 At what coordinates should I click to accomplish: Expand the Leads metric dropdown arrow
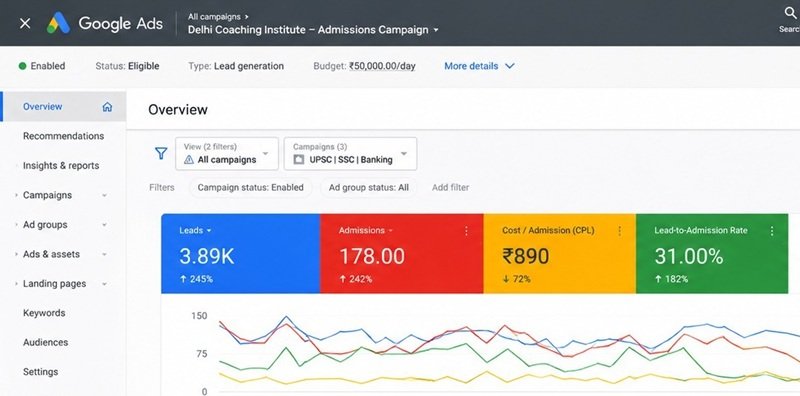click(209, 231)
